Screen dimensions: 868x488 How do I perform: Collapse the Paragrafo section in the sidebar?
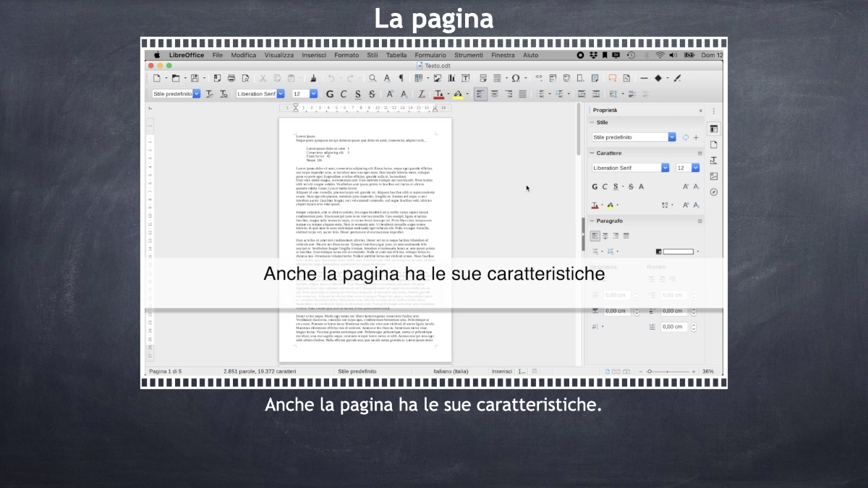592,221
